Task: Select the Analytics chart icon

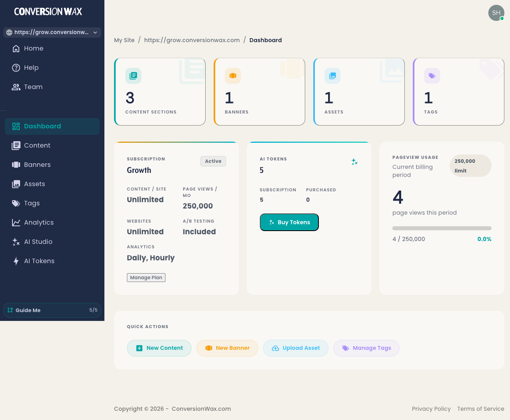Action: 16,222
